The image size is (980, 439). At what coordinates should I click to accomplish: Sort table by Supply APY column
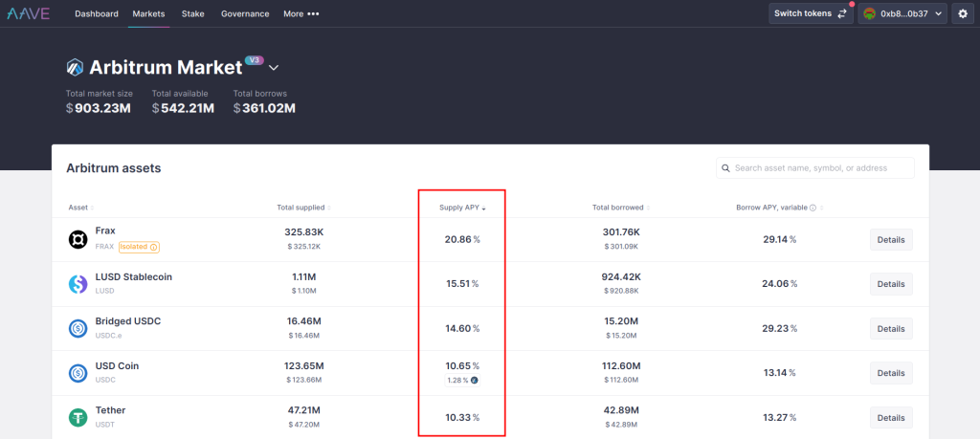click(x=462, y=208)
